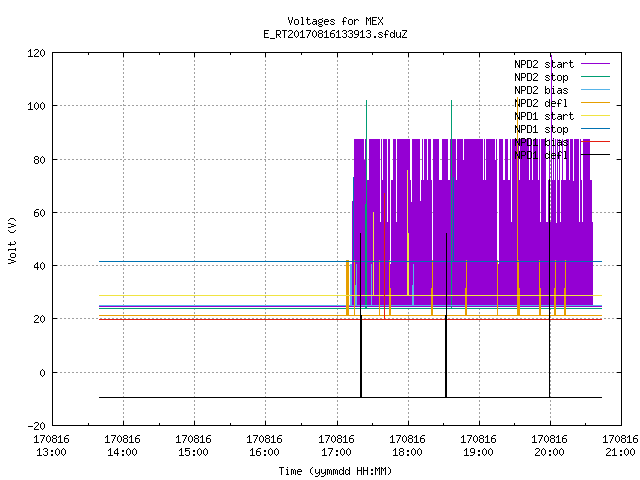Click the 170816 14:00 time tick label

122,446
